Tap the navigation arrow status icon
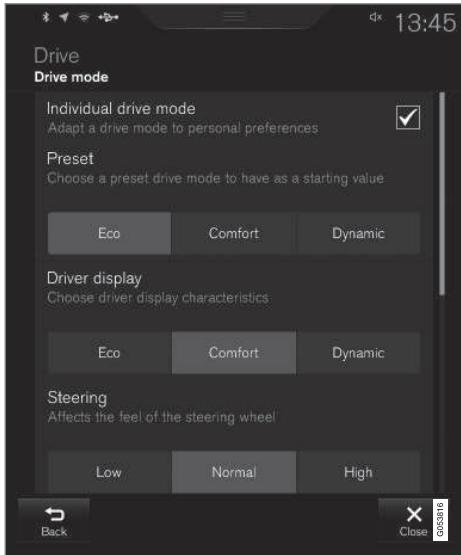This screenshot has width=461, height=555. click(x=64, y=17)
